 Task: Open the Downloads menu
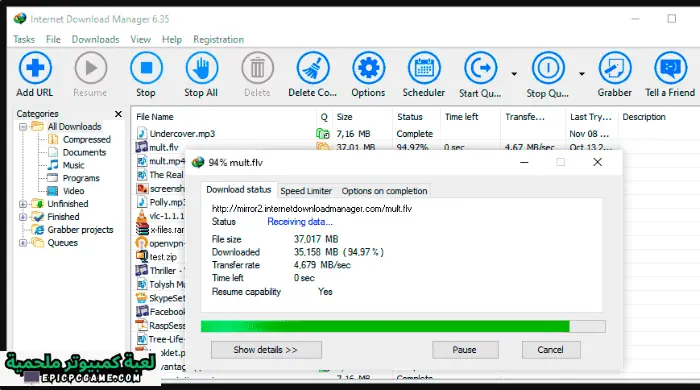tap(96, 39)
